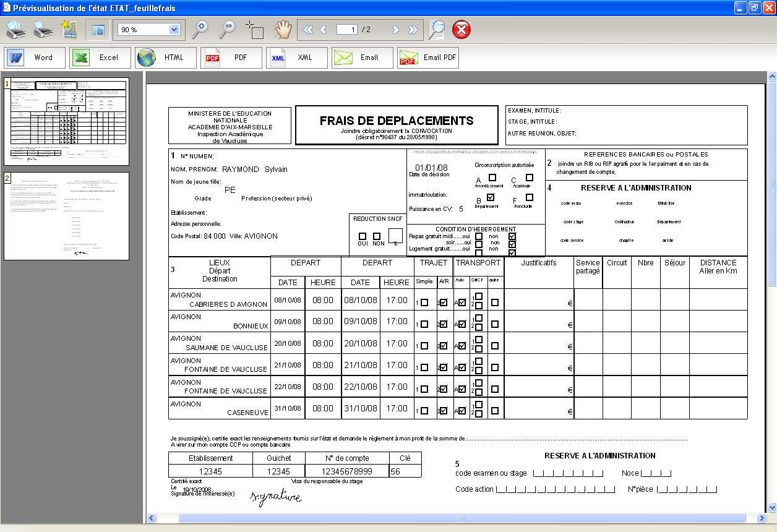
Task: Open the 90 % zoom level dropdown
Action: pyautogui.click(x=174, y=30)
